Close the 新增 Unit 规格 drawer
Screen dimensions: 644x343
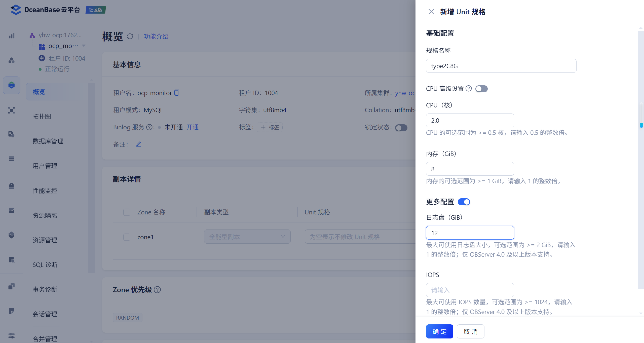(x=431, y=12)
